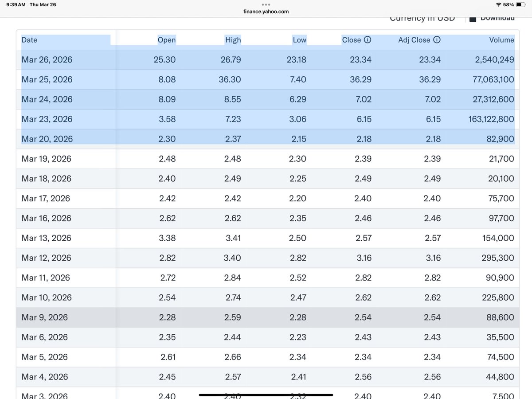Screen dimensions: 532x399
Task: Tap the Volume column header
Action: tap(502, 40)
